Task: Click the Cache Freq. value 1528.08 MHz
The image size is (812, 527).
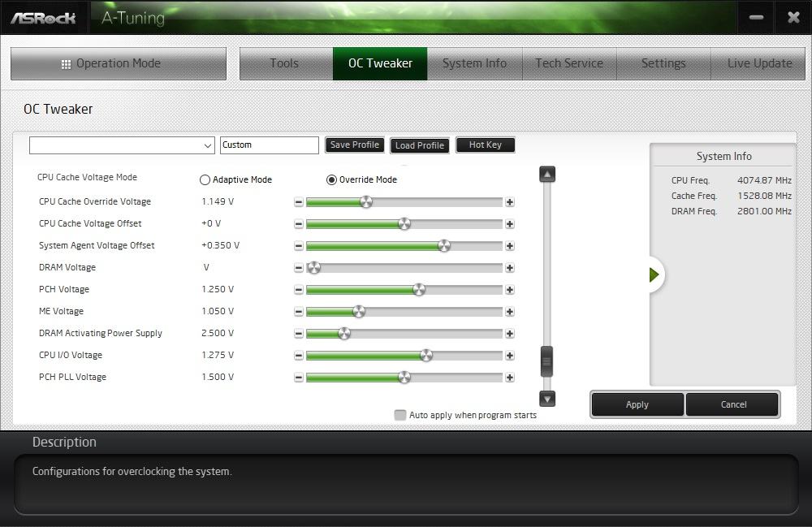Action: point(764,196)
